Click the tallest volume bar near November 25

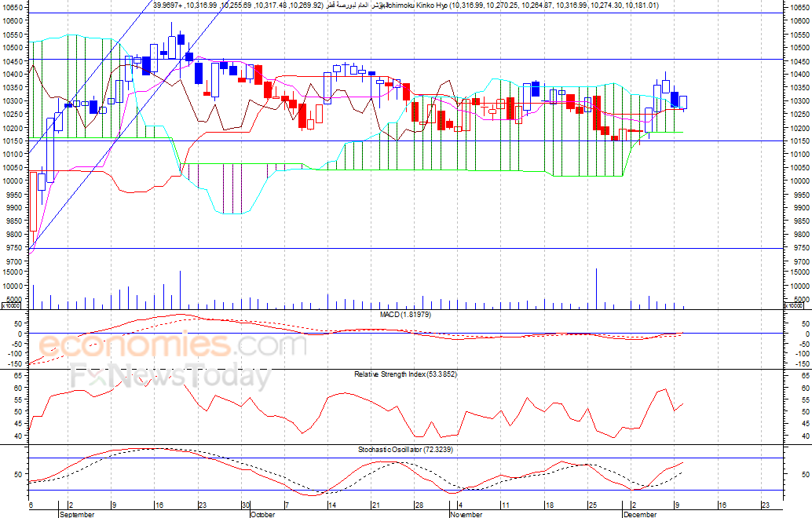click(x=597, y=289)
